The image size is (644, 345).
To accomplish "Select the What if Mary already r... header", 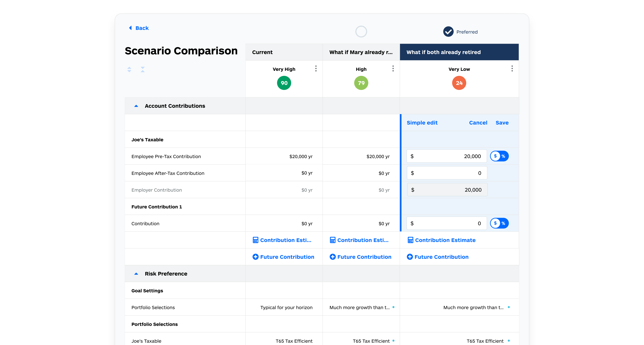I will point(361,52).
